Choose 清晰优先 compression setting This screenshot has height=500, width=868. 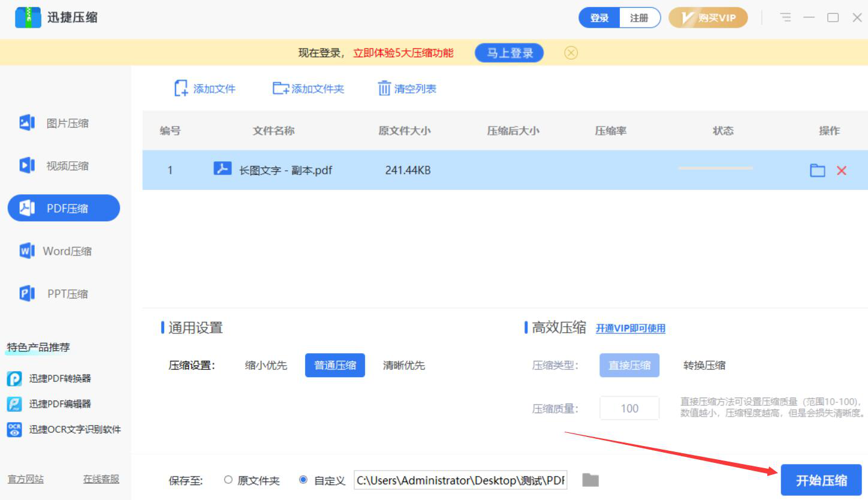click(403, 366)
